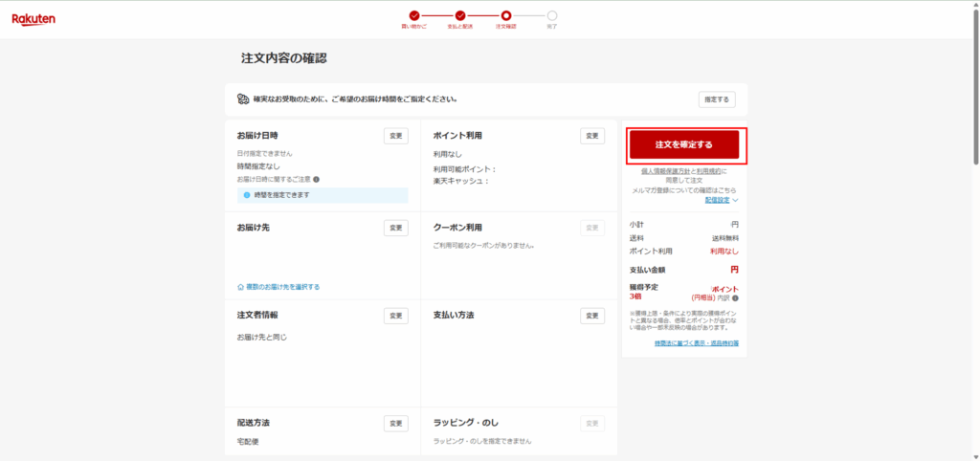Click 変更 button for 配送方法
980x461 pixels.
coord(395,423)
